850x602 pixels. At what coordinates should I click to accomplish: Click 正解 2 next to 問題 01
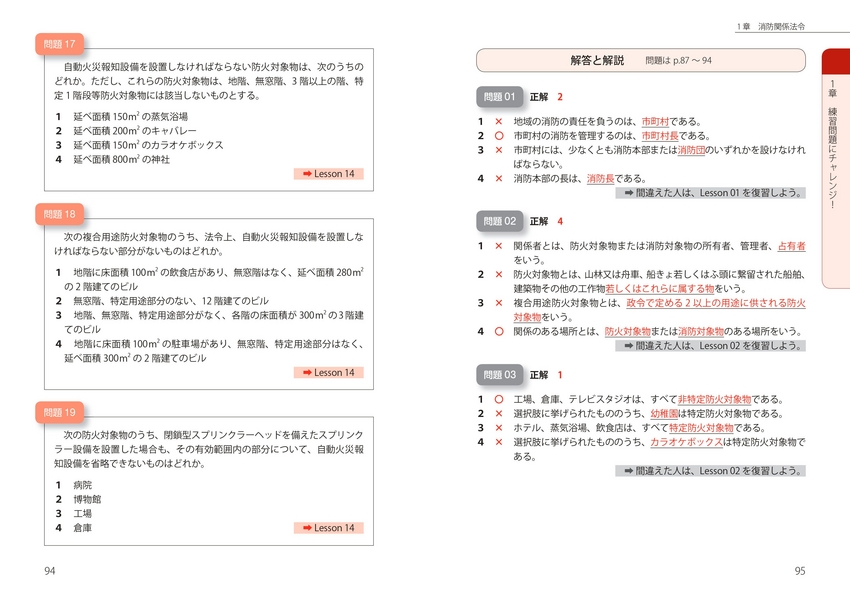(546, 97)
